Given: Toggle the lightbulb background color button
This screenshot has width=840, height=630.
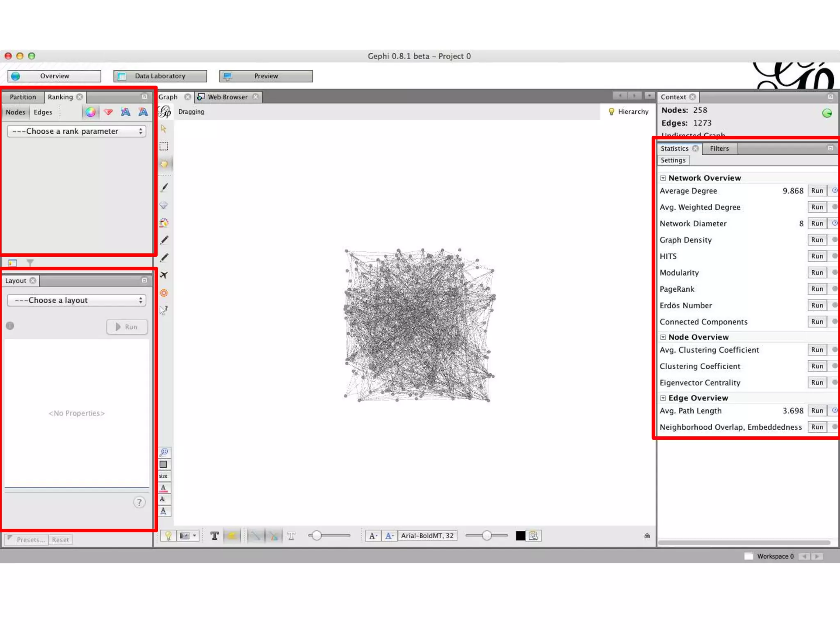Looking at the screenshot, I should [168, 536].
